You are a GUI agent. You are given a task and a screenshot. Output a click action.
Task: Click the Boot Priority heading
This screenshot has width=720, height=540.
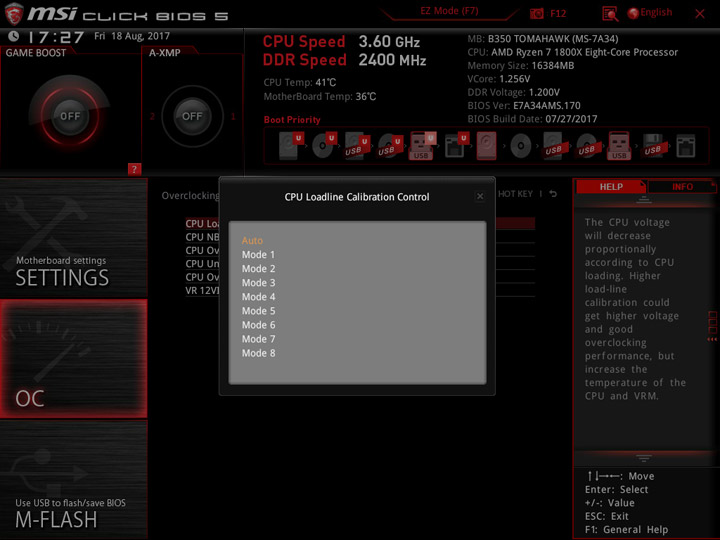tap(292, 120)
